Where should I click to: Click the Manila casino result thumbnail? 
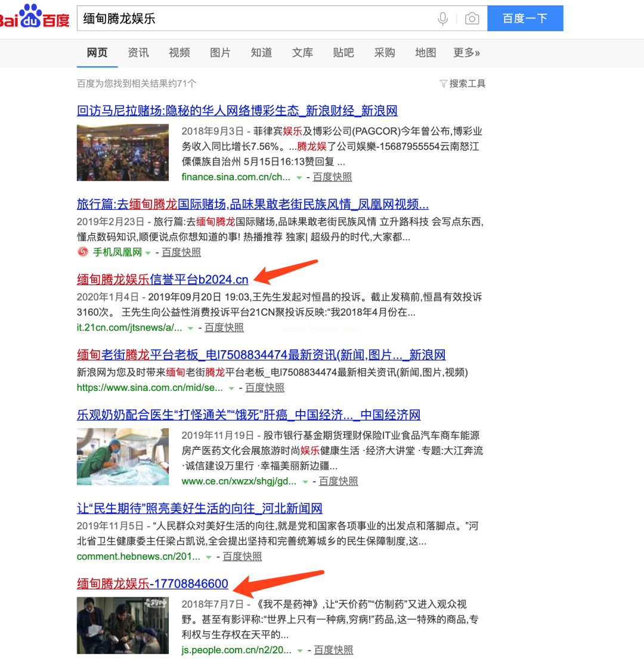click(123, 152)
